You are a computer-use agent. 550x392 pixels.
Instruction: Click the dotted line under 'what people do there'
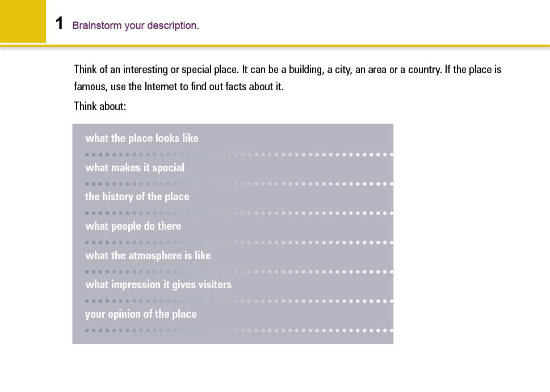(238, 242)
